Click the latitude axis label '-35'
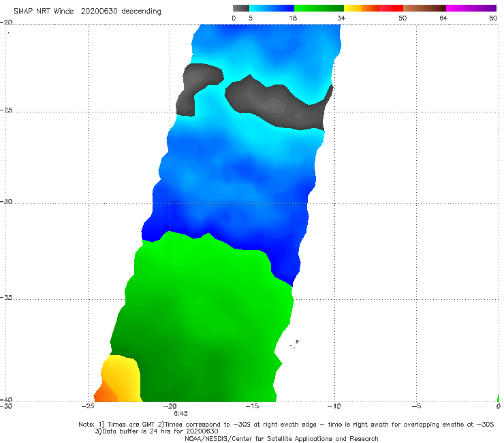This screenshot has width=504, height=443. (x=6, y=297)
